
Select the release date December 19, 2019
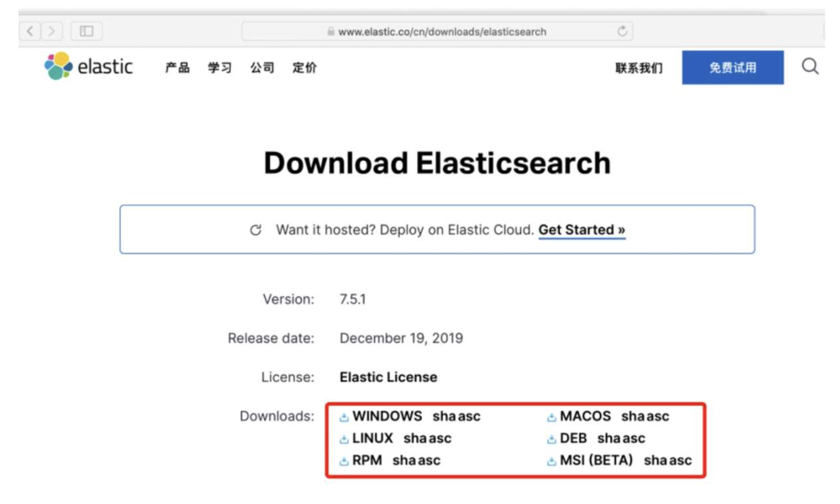click(401, 338)
